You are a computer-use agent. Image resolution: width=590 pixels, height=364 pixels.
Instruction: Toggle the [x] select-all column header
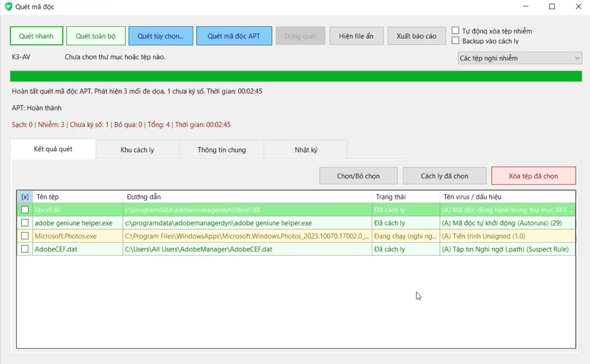[x=25, y=197]
